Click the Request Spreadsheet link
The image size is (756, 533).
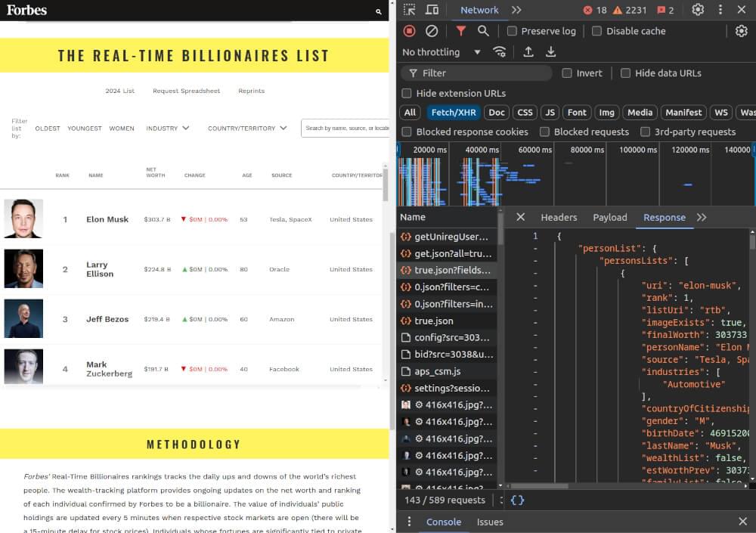186,91
